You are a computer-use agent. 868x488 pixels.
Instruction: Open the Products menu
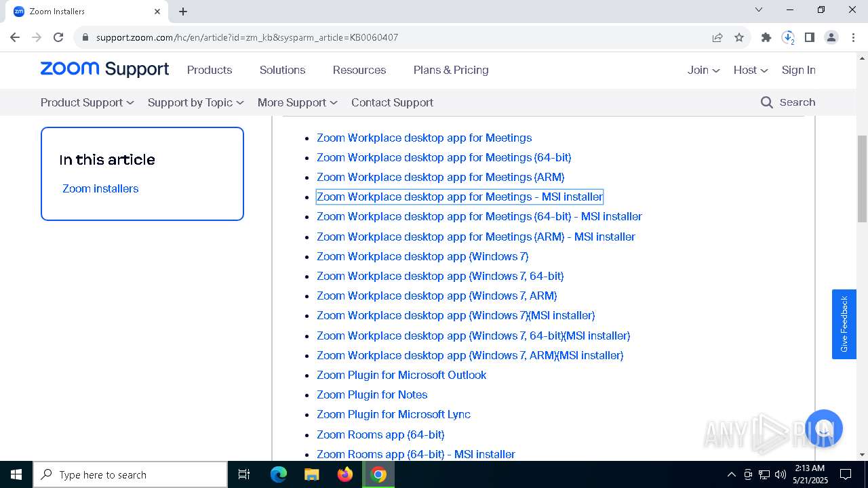click(x=210, y=70)
